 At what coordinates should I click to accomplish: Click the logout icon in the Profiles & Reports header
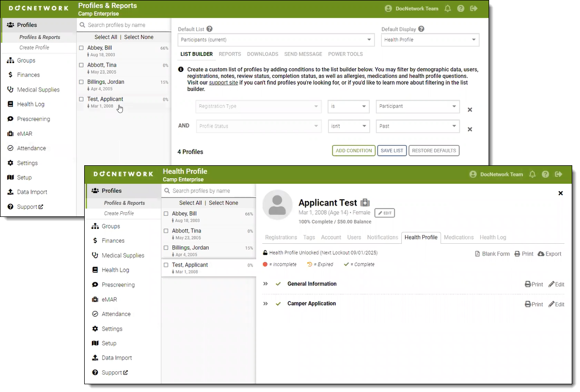[x=474, y=9]
